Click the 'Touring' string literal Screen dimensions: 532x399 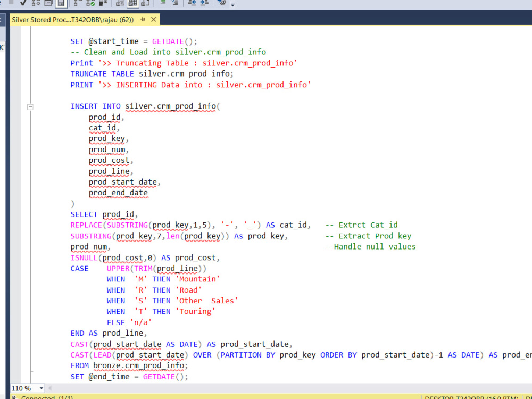tap(195, 311)
